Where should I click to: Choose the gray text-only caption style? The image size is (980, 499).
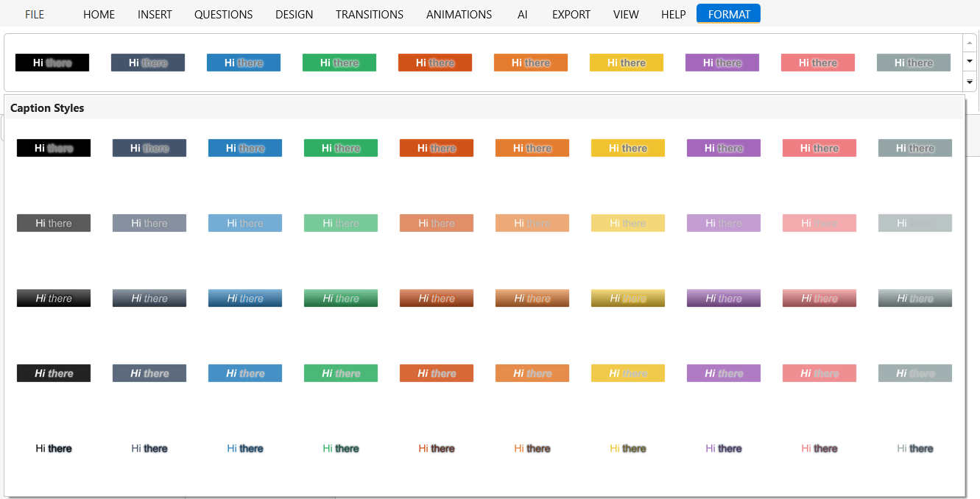914,448
